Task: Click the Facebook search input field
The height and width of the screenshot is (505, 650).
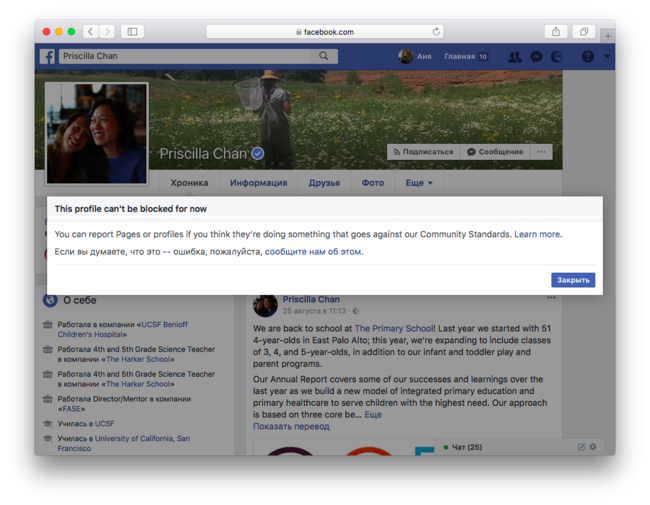Action: [185, 57]
